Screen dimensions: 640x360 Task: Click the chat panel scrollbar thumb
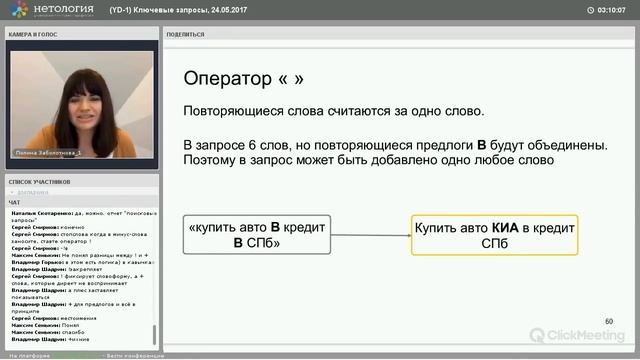[x=154, y=334]
